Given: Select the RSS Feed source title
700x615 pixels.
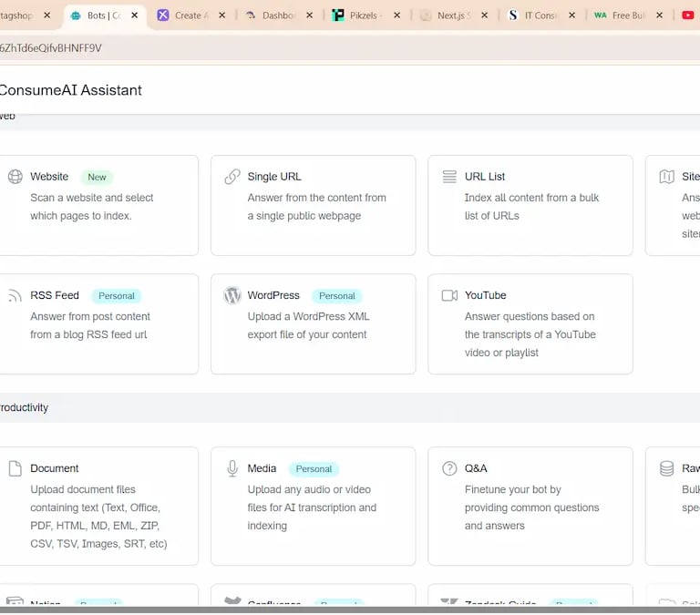Looking at the screenshot, I should coord(55,295).
